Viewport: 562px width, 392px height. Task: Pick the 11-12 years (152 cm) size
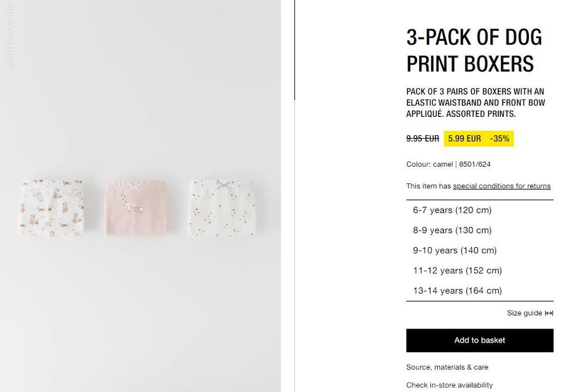click(x=479, y=270)
